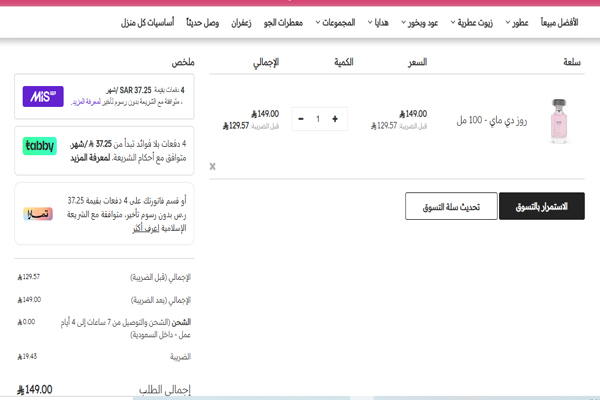Select the الإجمالي column header

coord(266,62)
